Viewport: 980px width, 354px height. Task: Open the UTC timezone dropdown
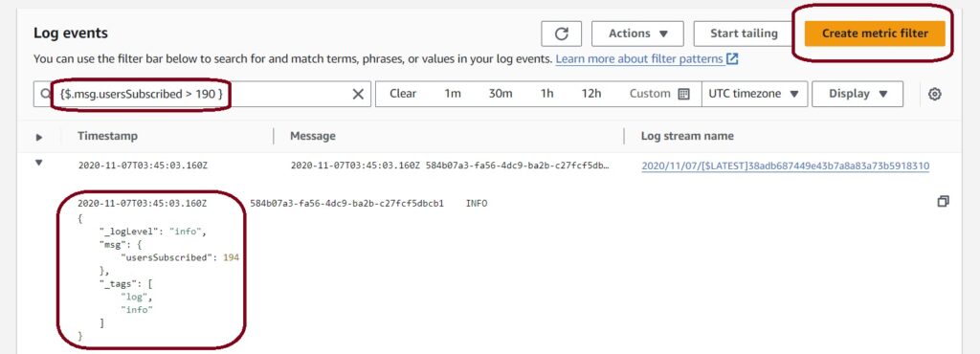754,94
